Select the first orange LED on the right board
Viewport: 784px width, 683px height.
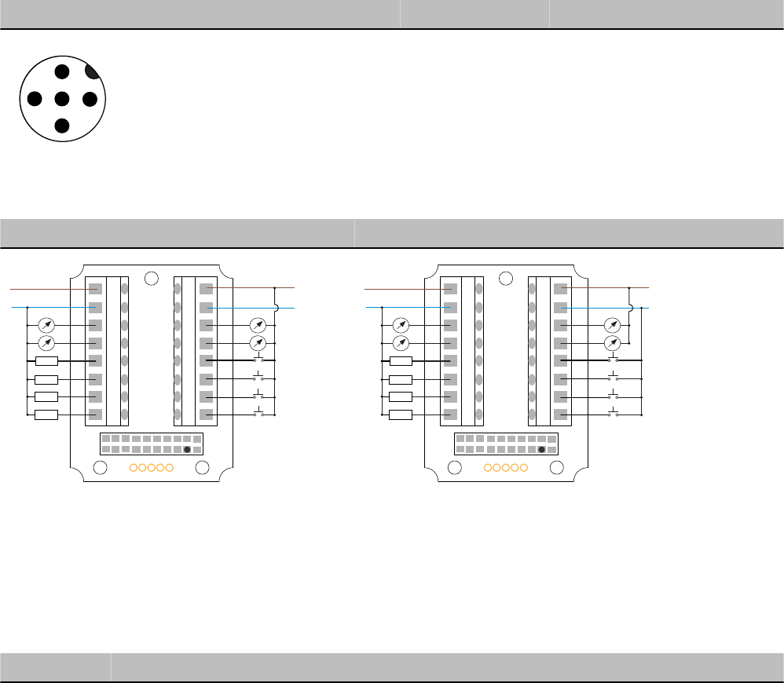(488, 468)
